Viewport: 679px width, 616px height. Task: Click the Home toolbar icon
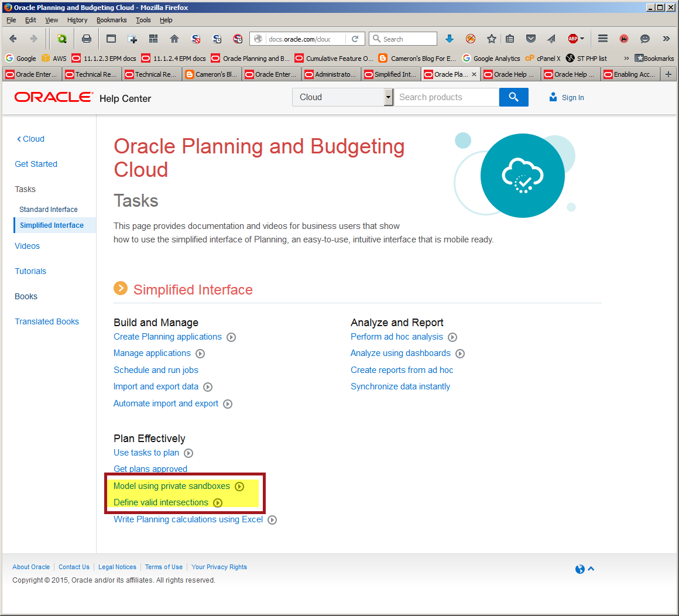pos(174,39)
